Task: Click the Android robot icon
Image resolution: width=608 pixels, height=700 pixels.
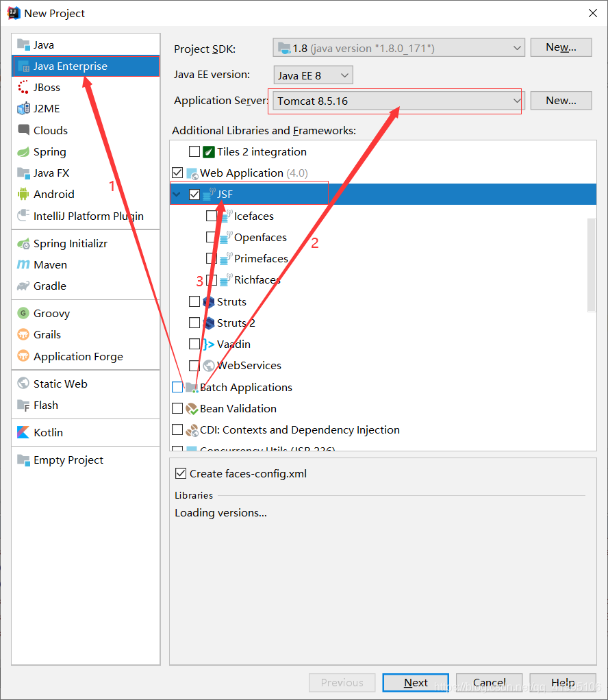Action: coord(23,195)
